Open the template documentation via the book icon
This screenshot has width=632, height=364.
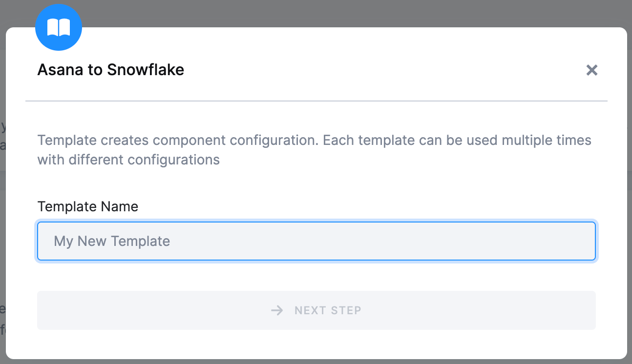pyautogui.click(x=59, y=27)
